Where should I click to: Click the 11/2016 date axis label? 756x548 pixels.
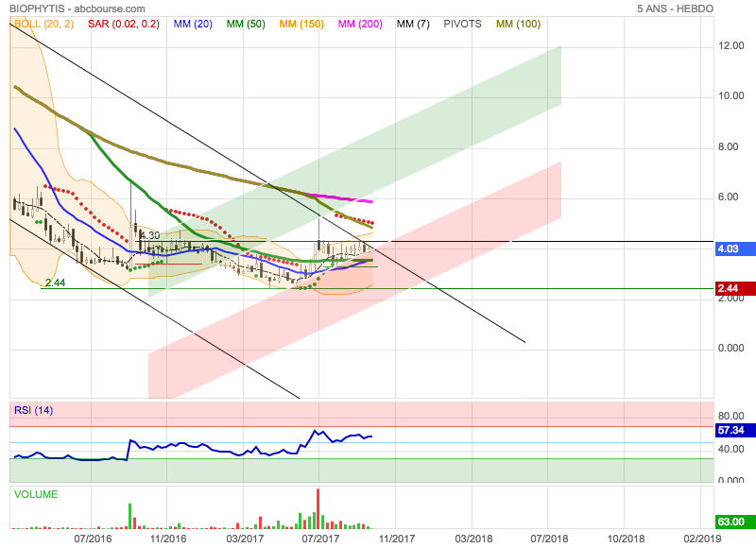[x=168, y=539]
